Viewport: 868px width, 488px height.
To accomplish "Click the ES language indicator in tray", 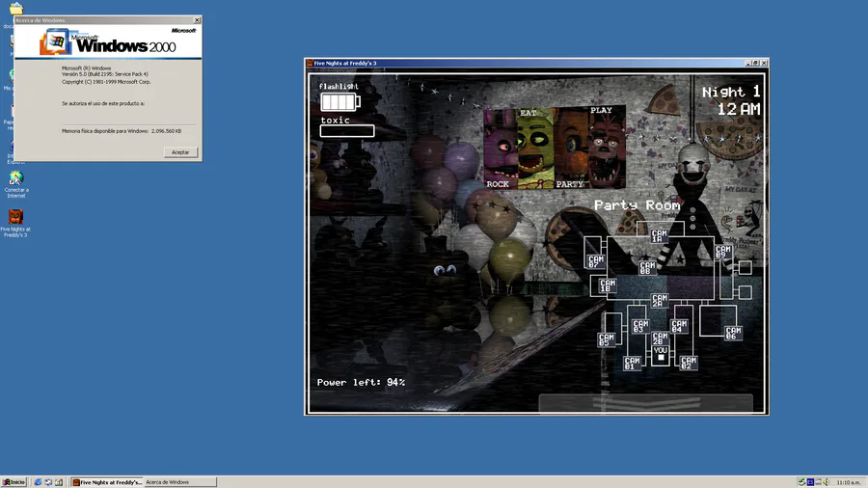I will [x=810, y=482].
